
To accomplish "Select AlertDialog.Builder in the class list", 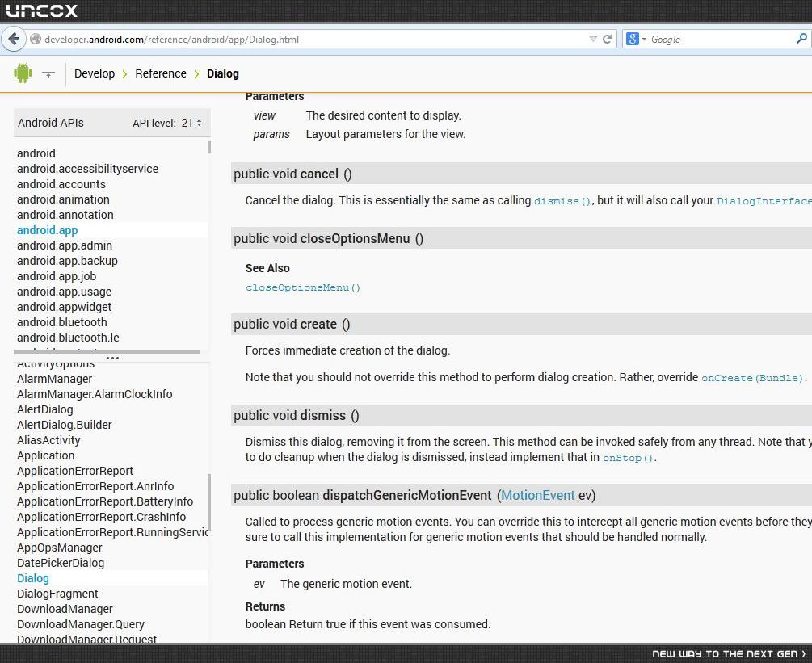I will [x=64, y=425].
